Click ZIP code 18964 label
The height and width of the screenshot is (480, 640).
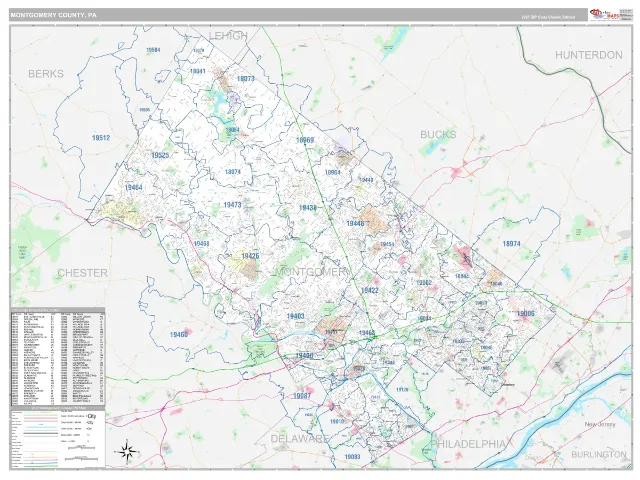click(333, 172)
